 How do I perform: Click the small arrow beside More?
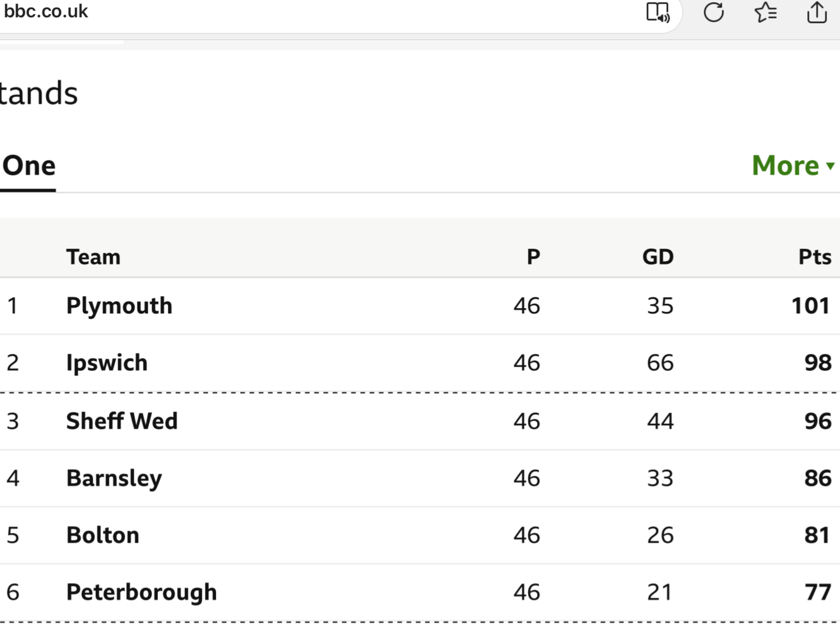[x=830, y=166]
